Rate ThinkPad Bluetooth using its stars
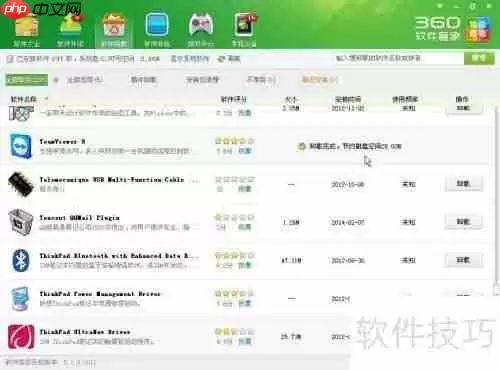The width and height of the screenshot is (500, 370). [235, 255]
